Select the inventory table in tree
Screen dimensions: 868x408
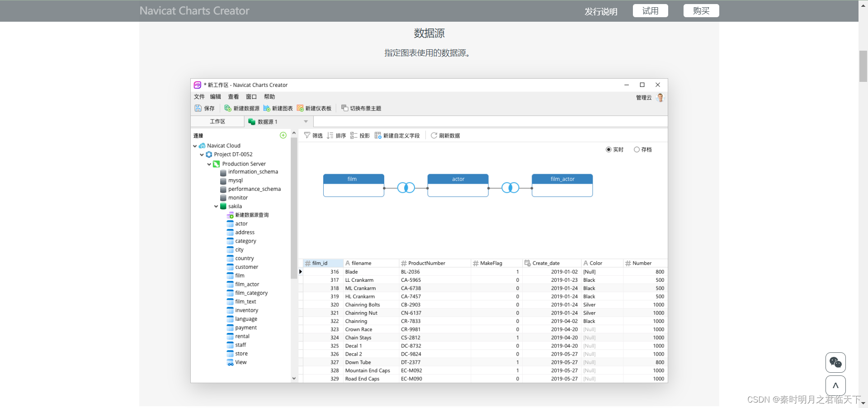(x=246, y=310)
